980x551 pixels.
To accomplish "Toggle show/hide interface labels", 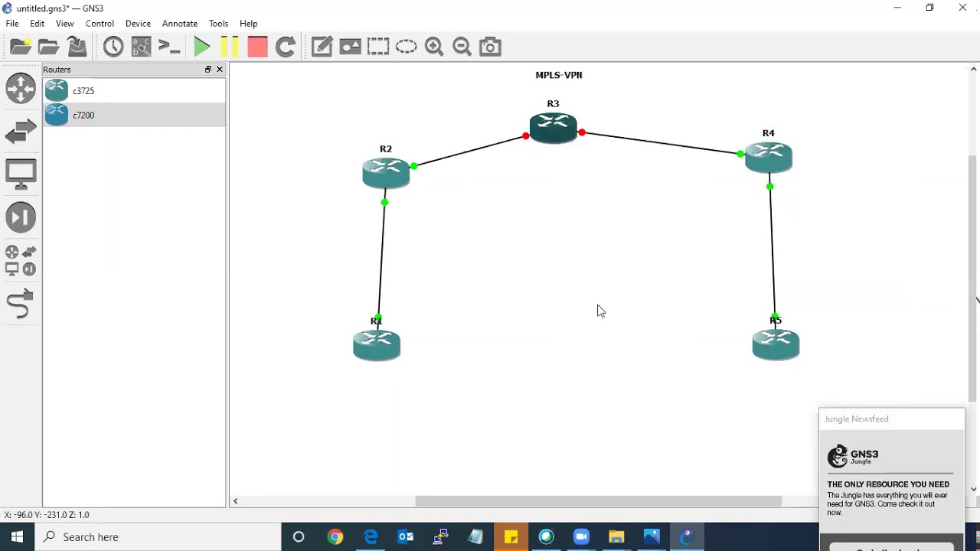I will point(142,47).
